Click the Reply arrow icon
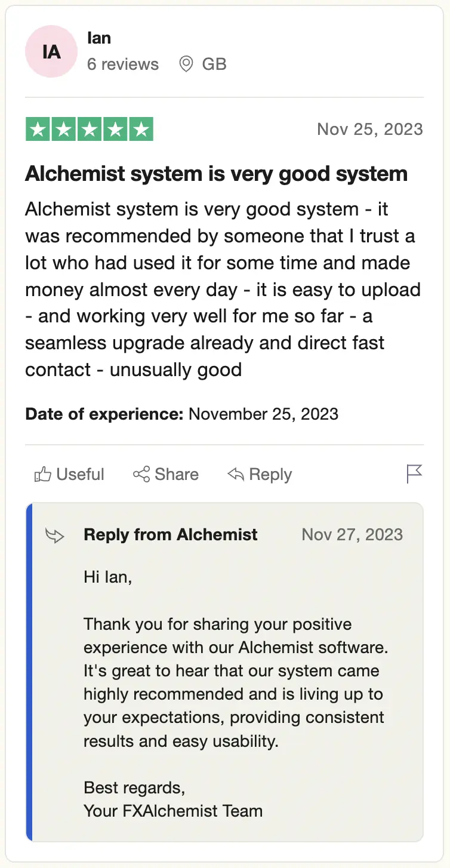 click(236, 475)
